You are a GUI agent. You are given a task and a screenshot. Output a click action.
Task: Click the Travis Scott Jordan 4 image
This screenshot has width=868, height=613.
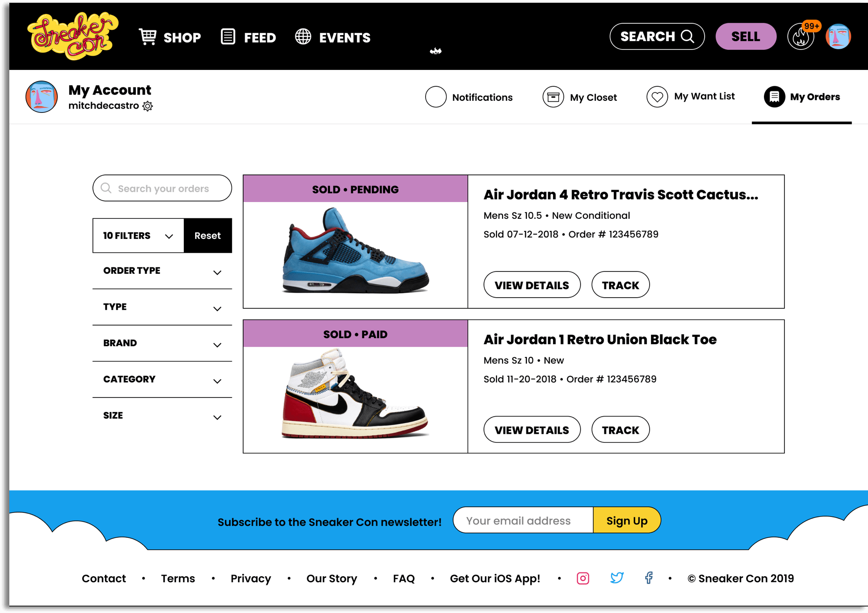[355, 252]
